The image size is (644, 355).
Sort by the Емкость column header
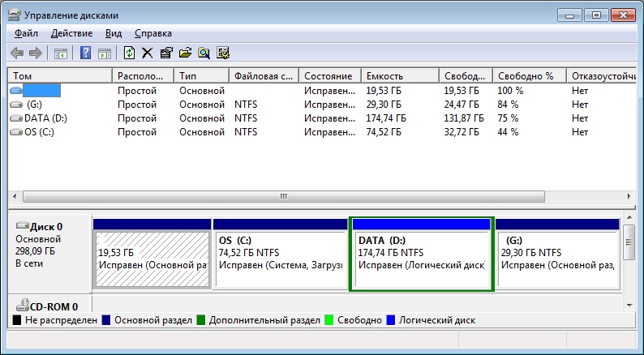[x=400, y=76]
